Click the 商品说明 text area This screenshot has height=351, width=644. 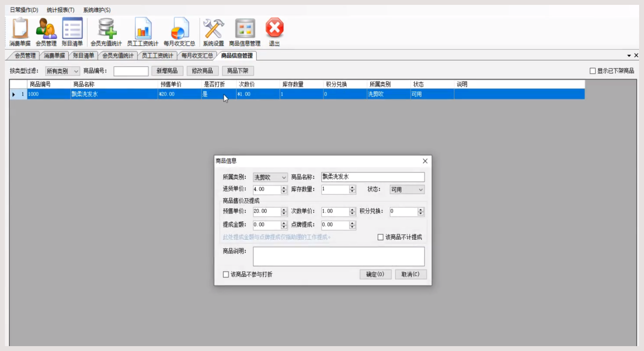pos(339,256)
